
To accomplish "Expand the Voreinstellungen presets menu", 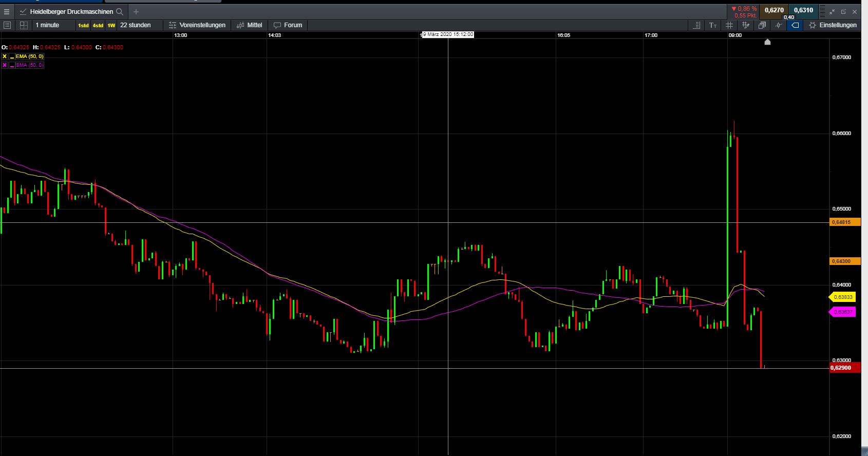I will click(197, 25).
